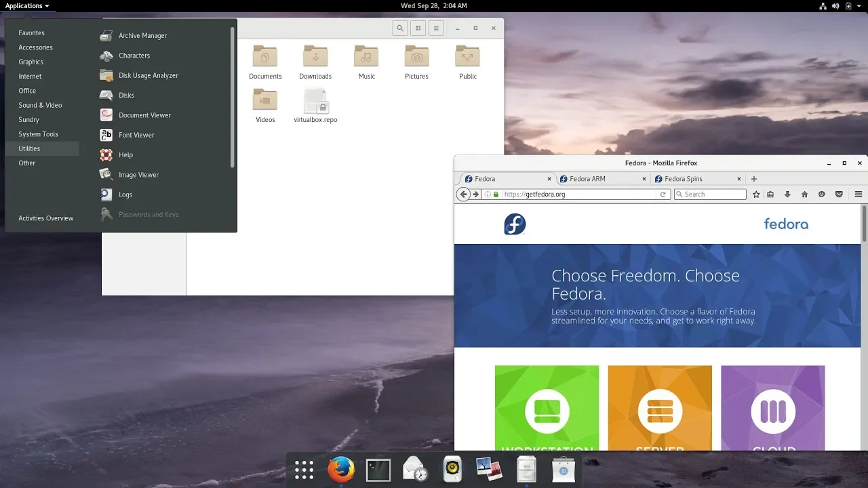Viewport: 868px width, 488px height.
Task: Show all applications grid in dock
Action: pos(304,469)
